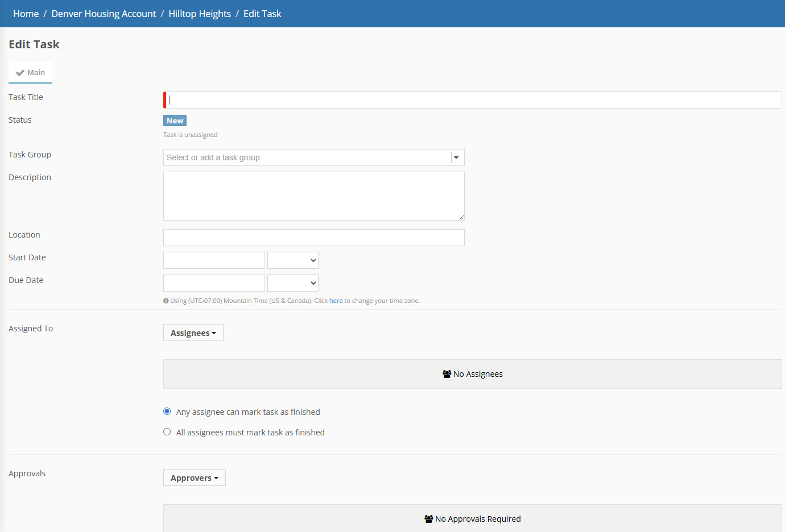Select 'Any assignee can mark task as finished'

167,412
